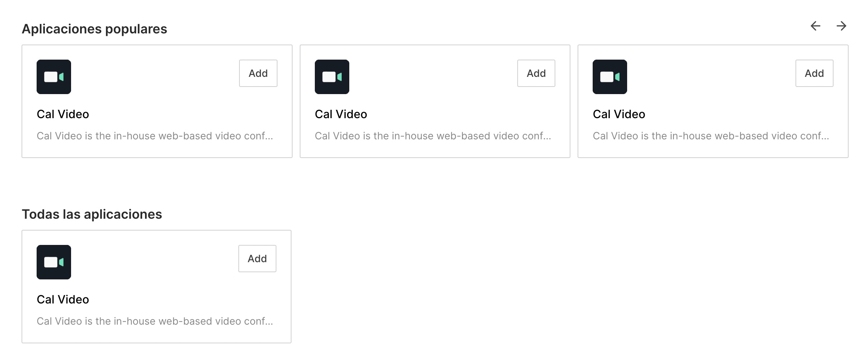This screenshot has width=868, height=362.
Task: Click the right arrow to browse more popular apps
Action: coord(842,26)
